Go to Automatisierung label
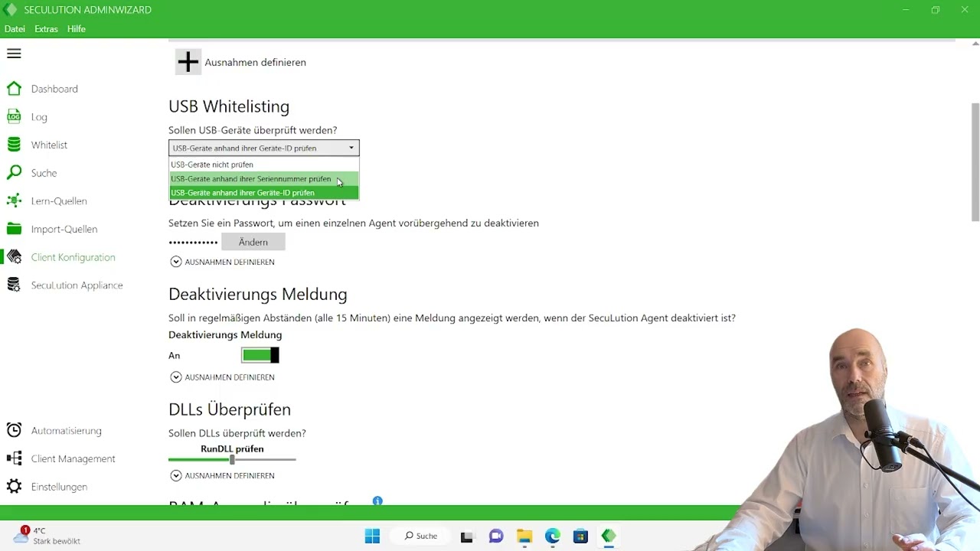 tap(67, 431)
